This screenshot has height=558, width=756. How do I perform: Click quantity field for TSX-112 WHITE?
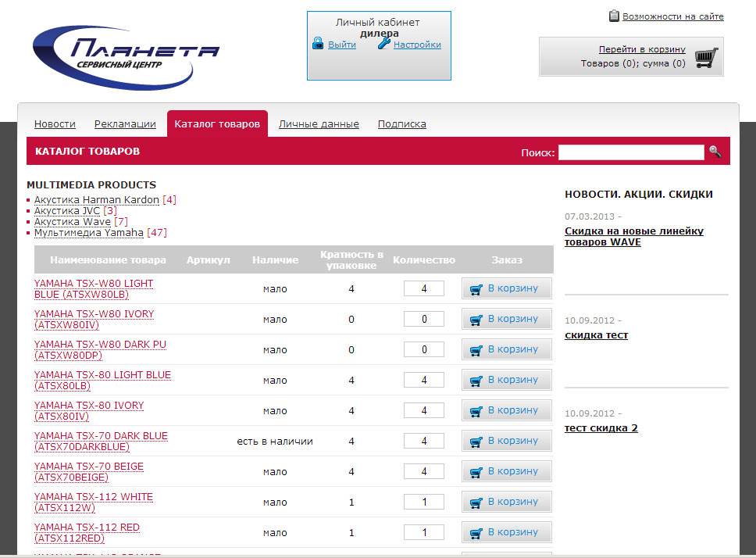pos(424,502)
